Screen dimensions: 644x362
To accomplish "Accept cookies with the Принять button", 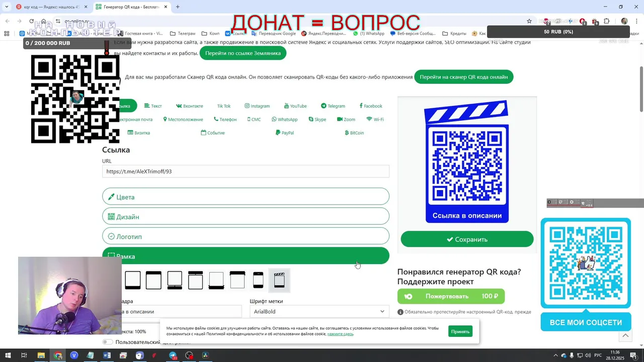I will click(x=460, y=331).
